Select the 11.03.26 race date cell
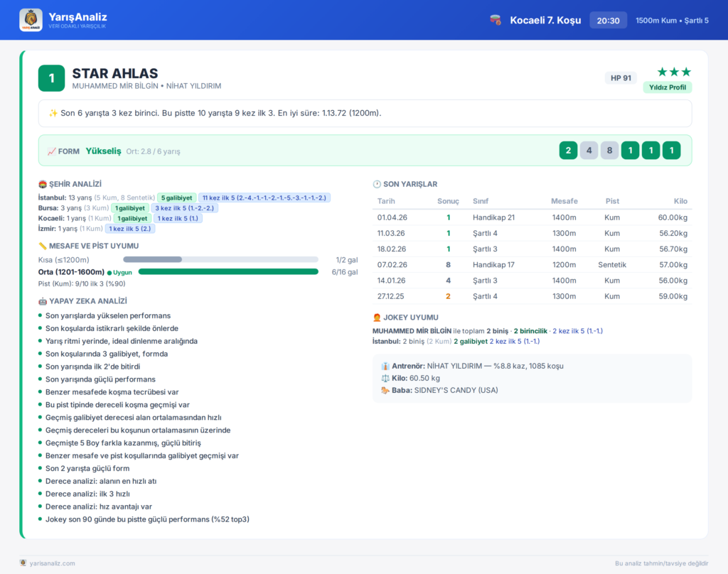The width and height of the screenshot is (728, 574). click(x=391, y=233)
